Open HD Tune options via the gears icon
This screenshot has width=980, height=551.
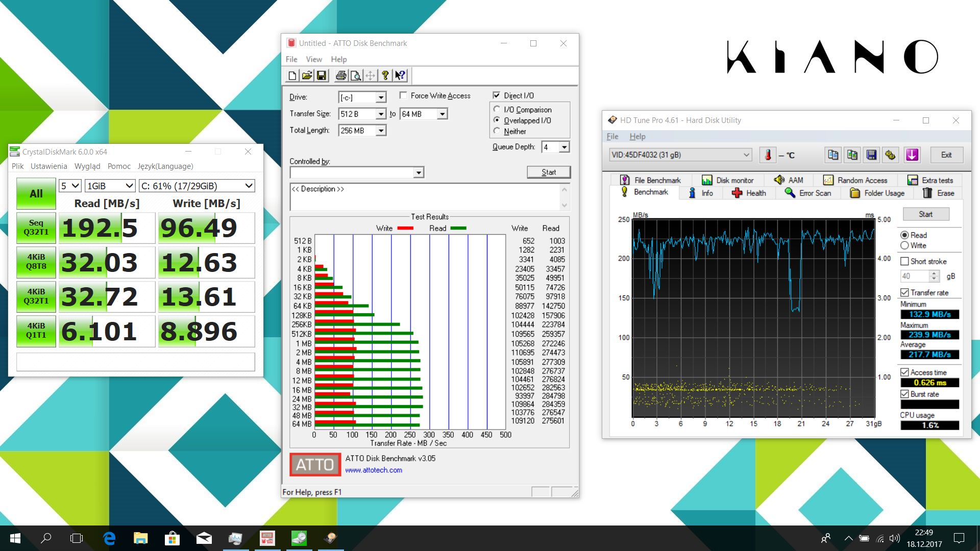(x=891, y=155)
